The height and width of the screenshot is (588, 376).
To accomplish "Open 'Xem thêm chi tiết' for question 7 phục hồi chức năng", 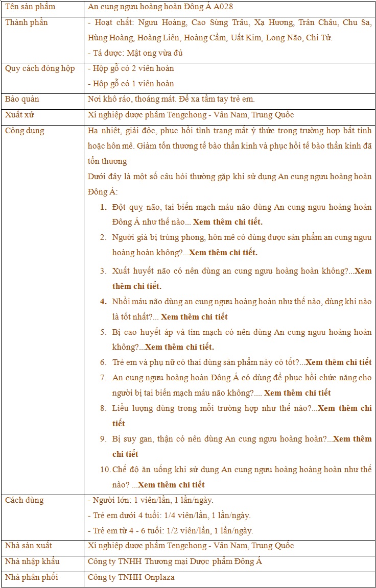I will tap(297, 393).
